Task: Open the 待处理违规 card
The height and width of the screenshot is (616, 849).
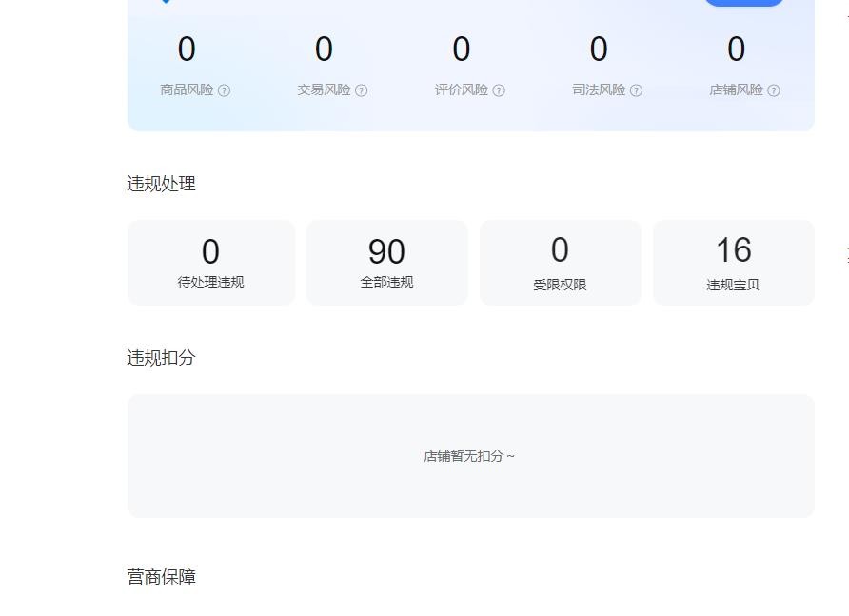Action: coord(211,263)
